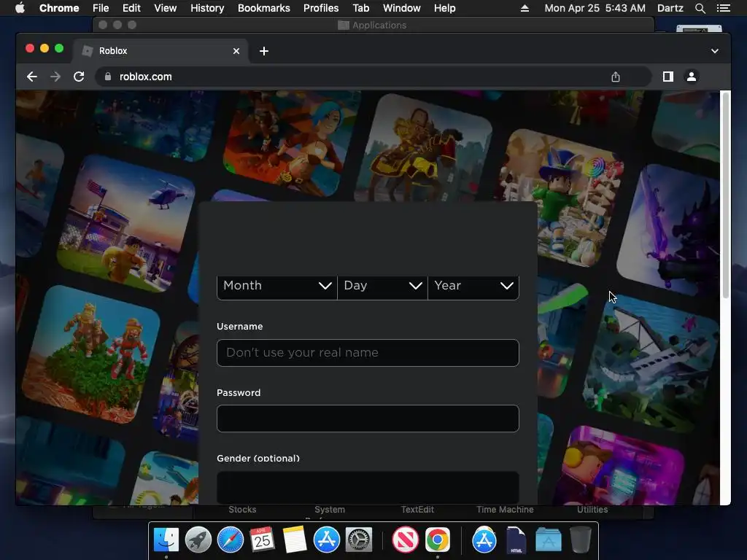Focus the Password input field
747x560 pixels.
click(x=368, y=419)
